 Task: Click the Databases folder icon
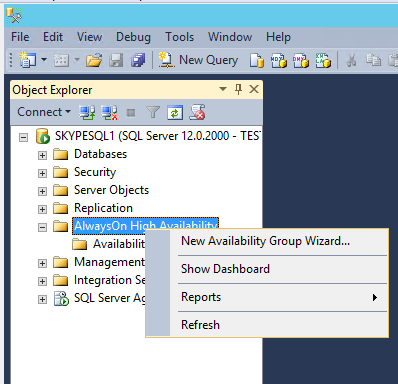click(61, 155)
